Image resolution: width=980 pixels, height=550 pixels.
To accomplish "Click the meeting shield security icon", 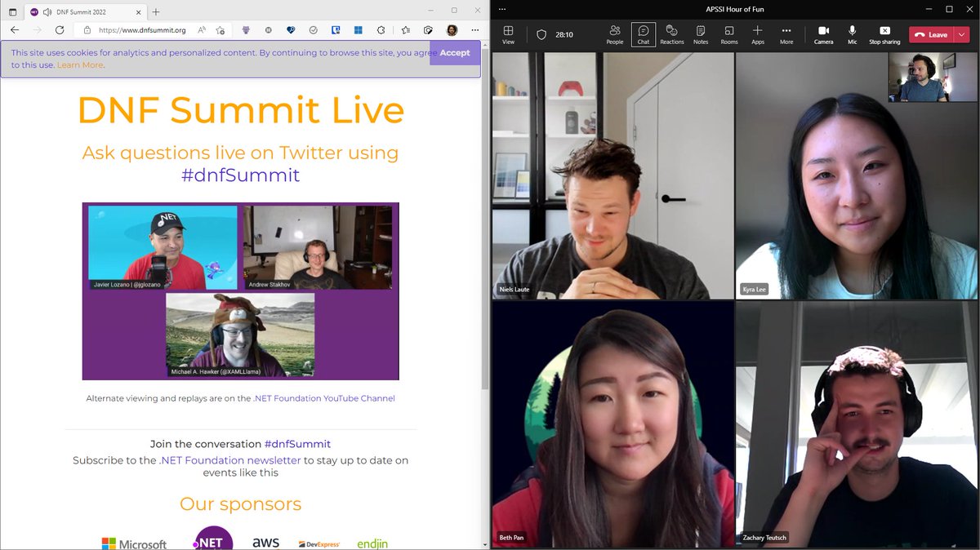I will (x=541, y=35).
